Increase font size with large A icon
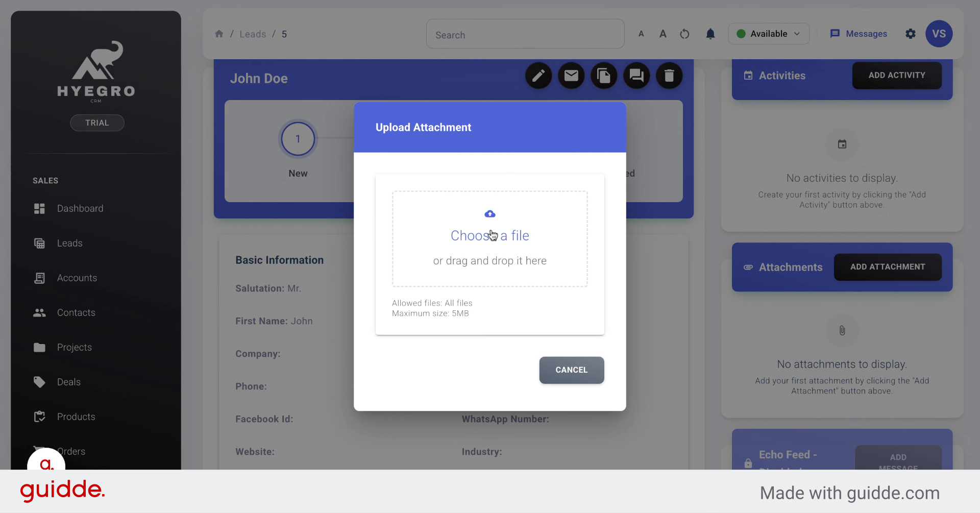This screenshot has width=980, height=513. click(x=663, y=34)
